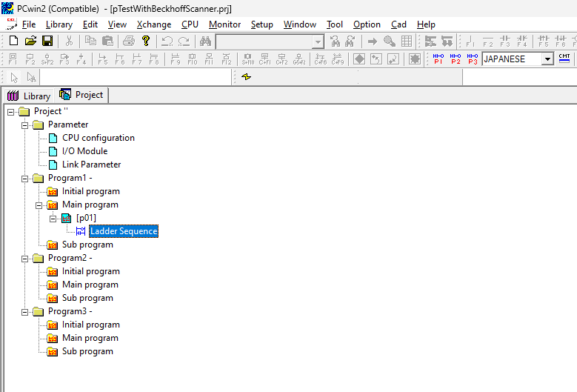Select Link Parameter item
This screenshot has height=392, width=577.
(x=91, y=165)
